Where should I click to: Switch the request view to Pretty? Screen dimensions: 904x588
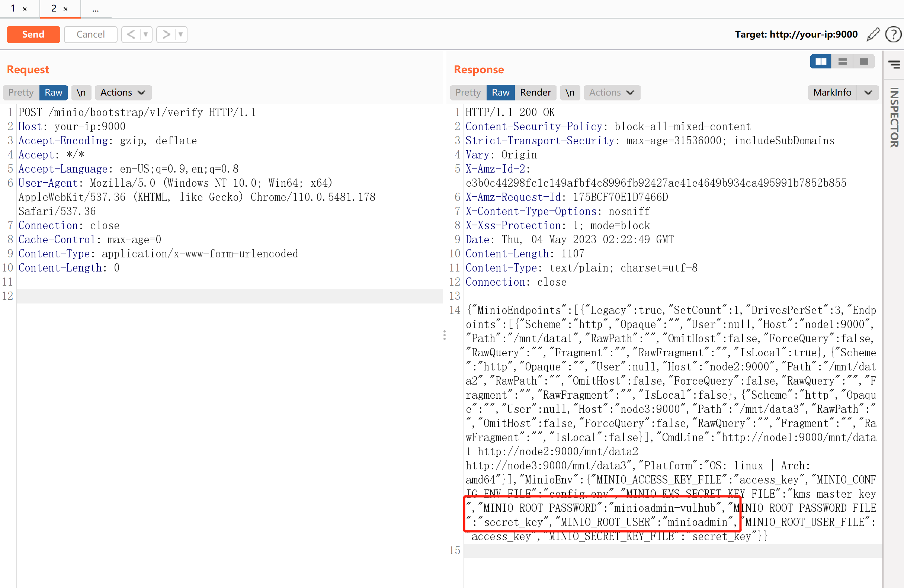point(21,92)
